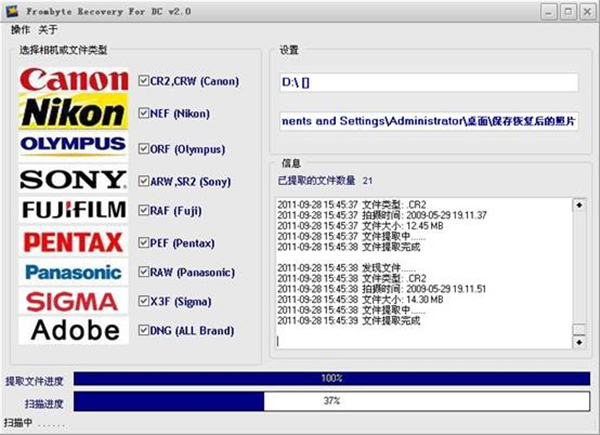The image size is (600, 435).
Task: Click the Olympus brand logo
Action: click(x=74, y=146)
